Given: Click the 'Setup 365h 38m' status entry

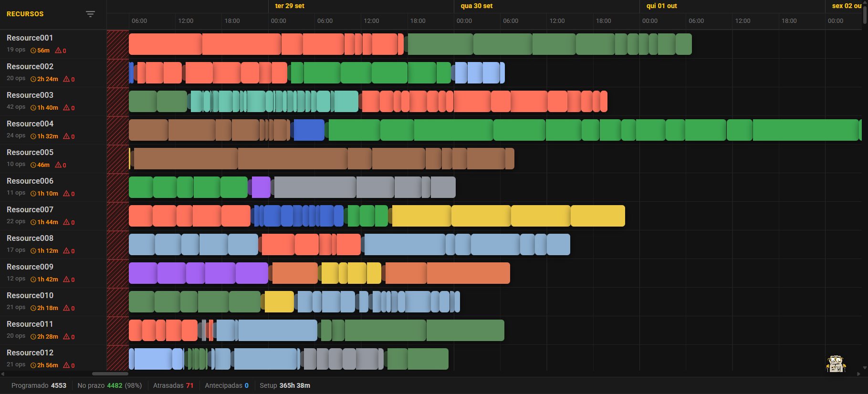Looking at the screenshot, I should coord(285,385).
